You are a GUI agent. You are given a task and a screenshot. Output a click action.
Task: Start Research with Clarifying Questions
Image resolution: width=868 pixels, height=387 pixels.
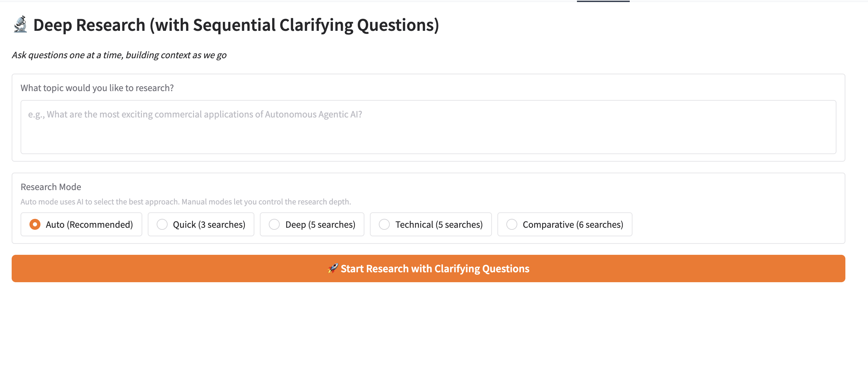click(429, 269)
